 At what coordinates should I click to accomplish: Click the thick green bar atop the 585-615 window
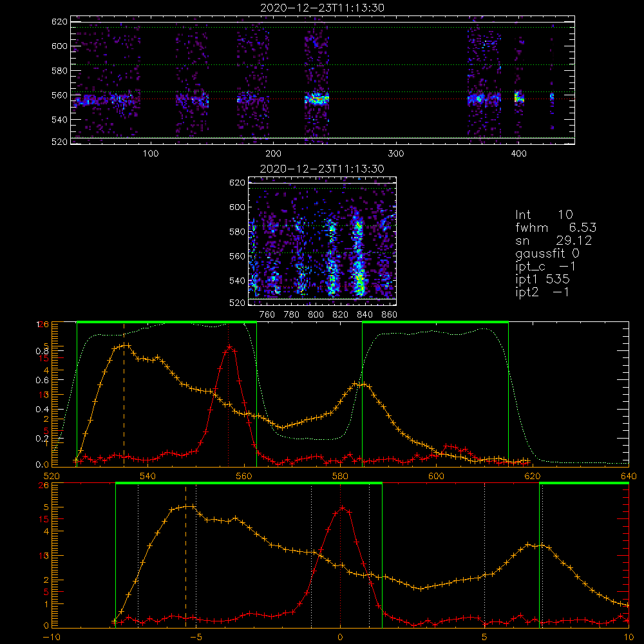coord(435,322)
